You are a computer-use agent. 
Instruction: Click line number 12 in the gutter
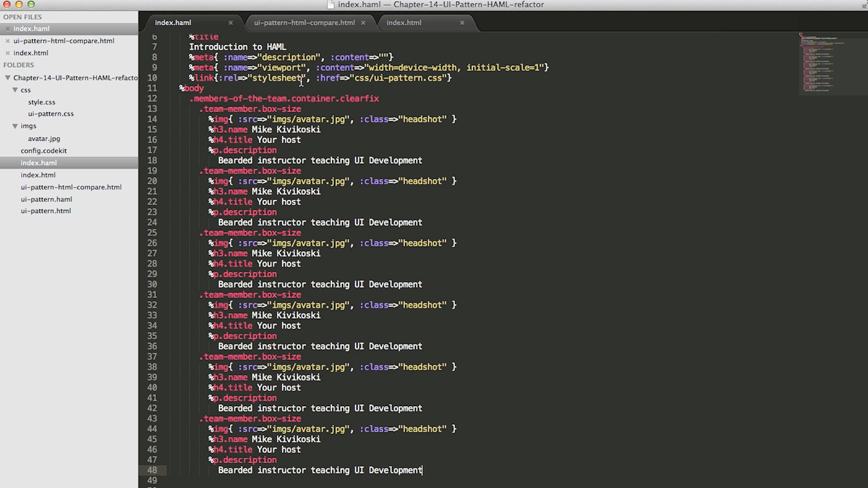(x=152, y=99)
